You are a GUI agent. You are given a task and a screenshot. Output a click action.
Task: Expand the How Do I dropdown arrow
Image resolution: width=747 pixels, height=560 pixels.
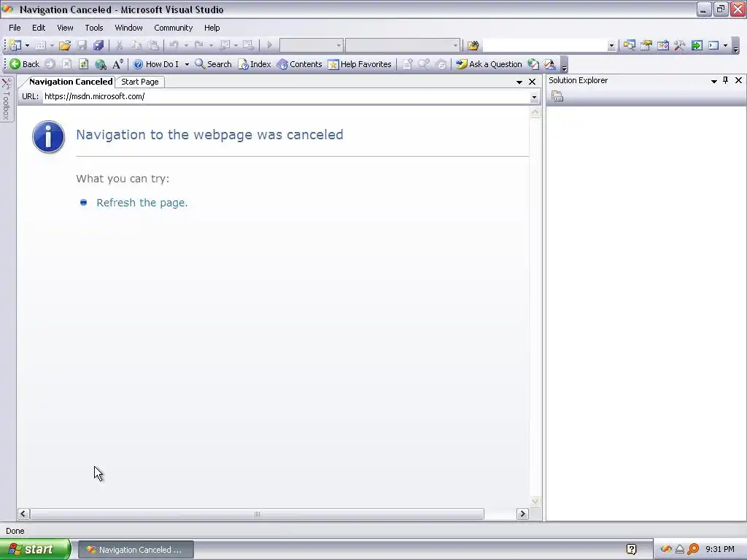point(187,64)
